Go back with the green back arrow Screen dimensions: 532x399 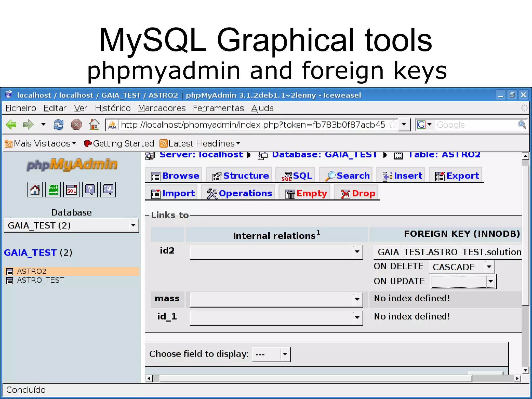point(11,125)
